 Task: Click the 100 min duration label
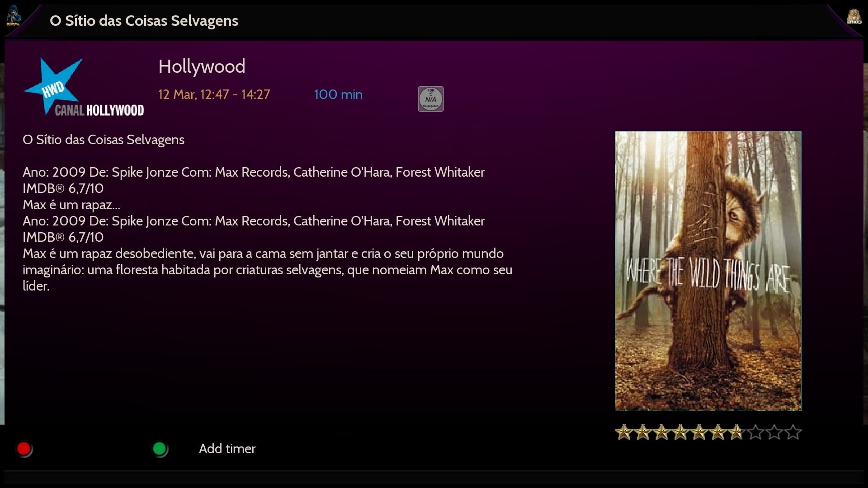[x=338, y=94]
